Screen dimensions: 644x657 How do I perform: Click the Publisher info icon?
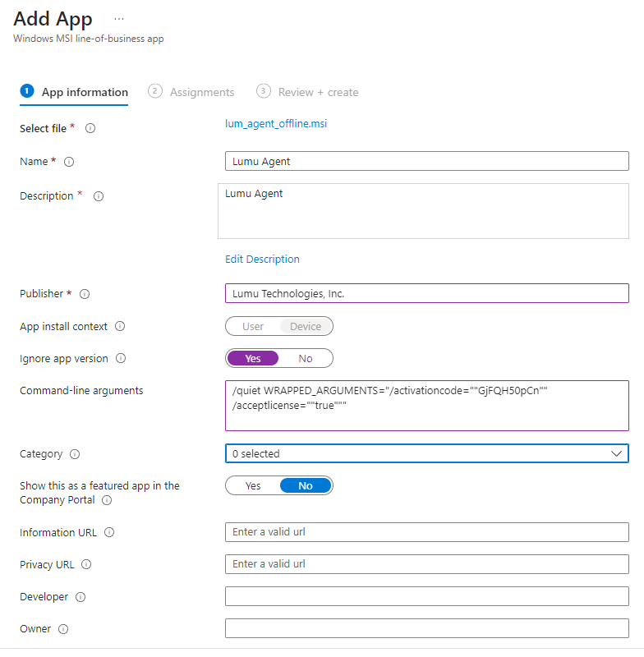[84, 294]
